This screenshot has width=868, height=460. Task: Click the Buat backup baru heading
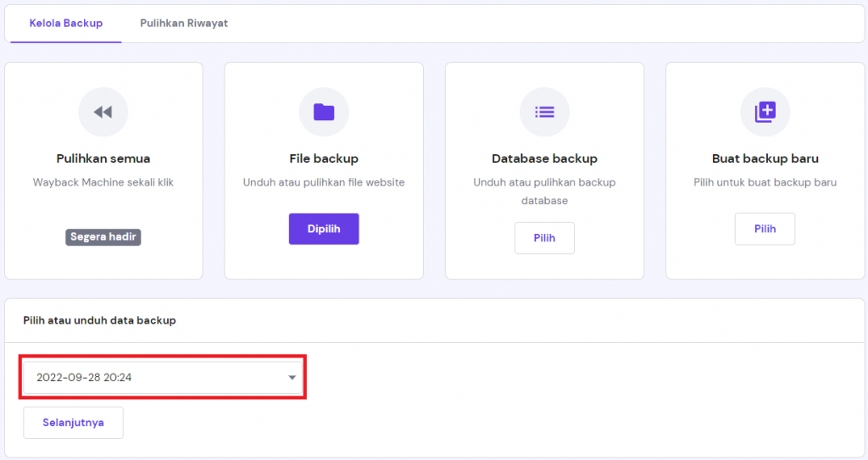pyautogui.click(x=765, y=158)
